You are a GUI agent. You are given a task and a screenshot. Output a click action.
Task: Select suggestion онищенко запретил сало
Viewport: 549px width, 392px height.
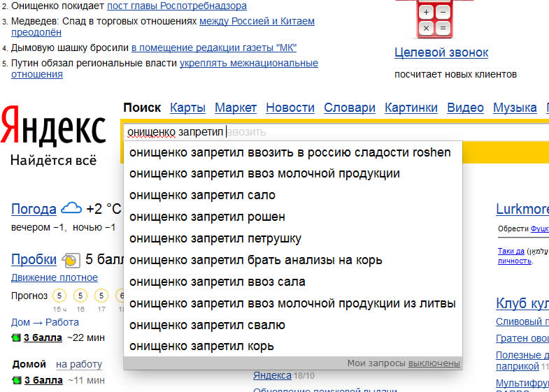click(x=202, y=195)
